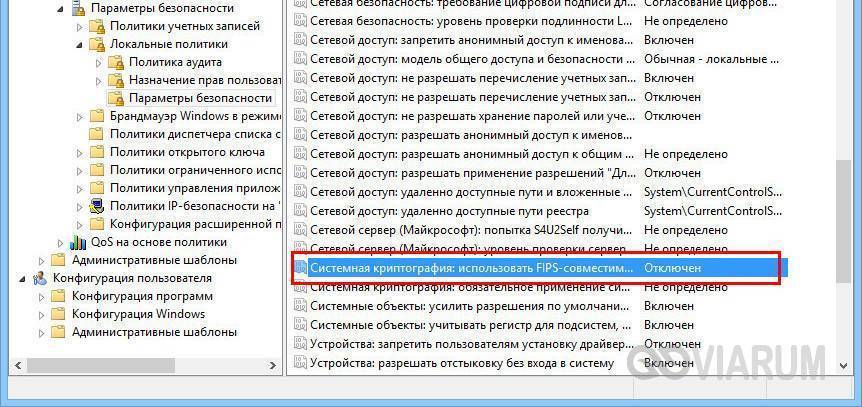Click left pane scrollbar left arrow
Screen dimensions: 862x407
18,365
